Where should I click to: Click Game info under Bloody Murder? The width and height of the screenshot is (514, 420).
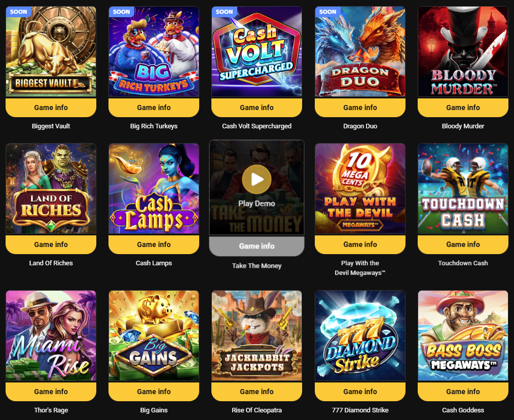click(x=463, y=108)
